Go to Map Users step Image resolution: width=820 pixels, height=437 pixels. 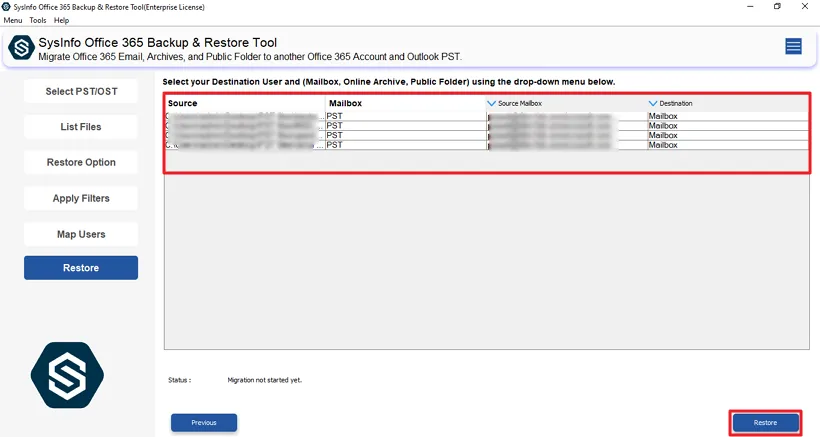(81, 235)
